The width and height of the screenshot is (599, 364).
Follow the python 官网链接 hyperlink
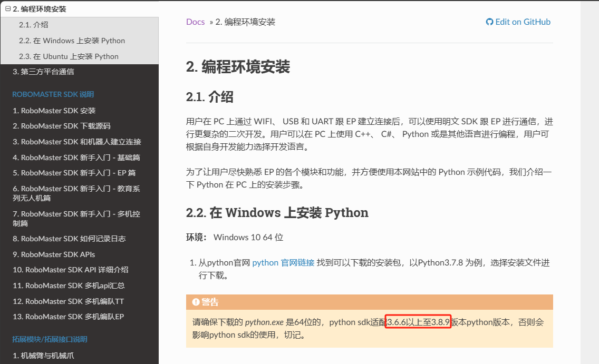click(283, 263)
